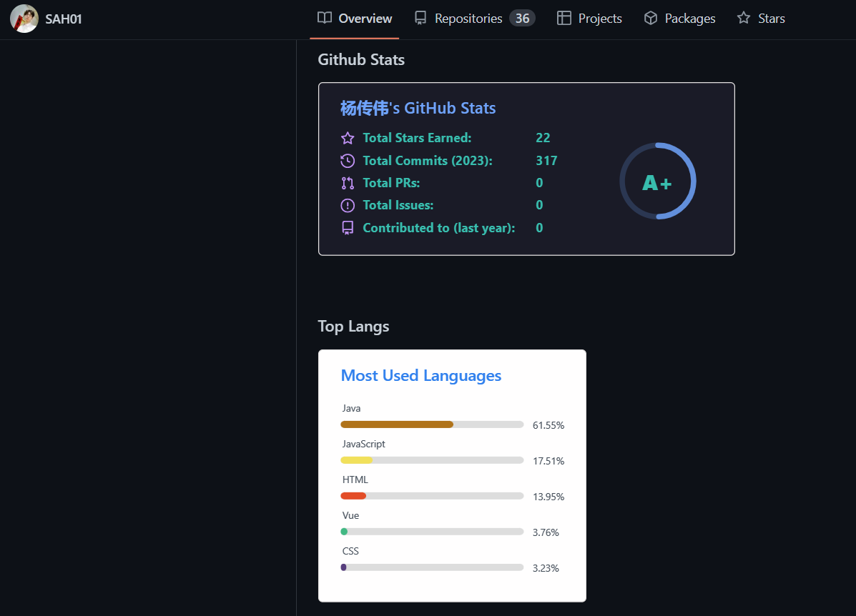This screenshot has height=616, width=856.
Task: Click the star icon in the Stars tab
Action: coord(744,18)
